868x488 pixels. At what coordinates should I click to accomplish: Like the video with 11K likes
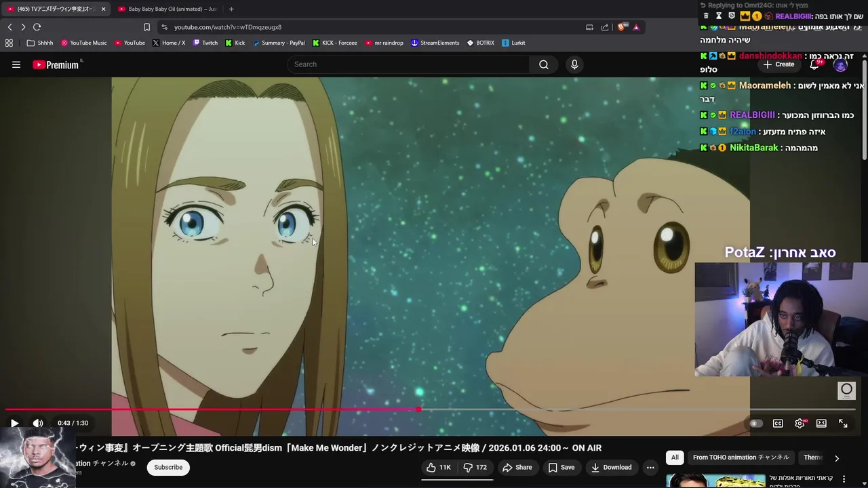click(x=439, y=467)
